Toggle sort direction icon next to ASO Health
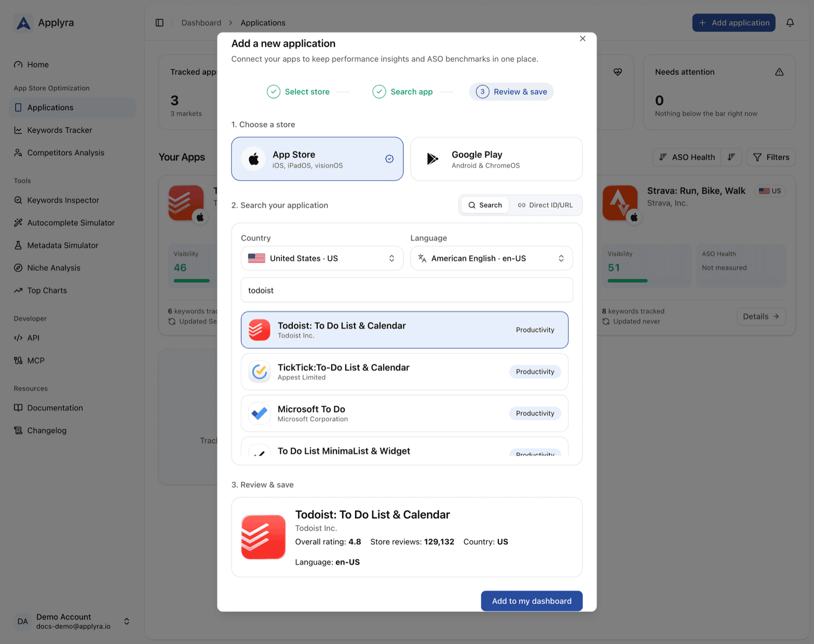814x644 pixels. (x=731, y=157)
